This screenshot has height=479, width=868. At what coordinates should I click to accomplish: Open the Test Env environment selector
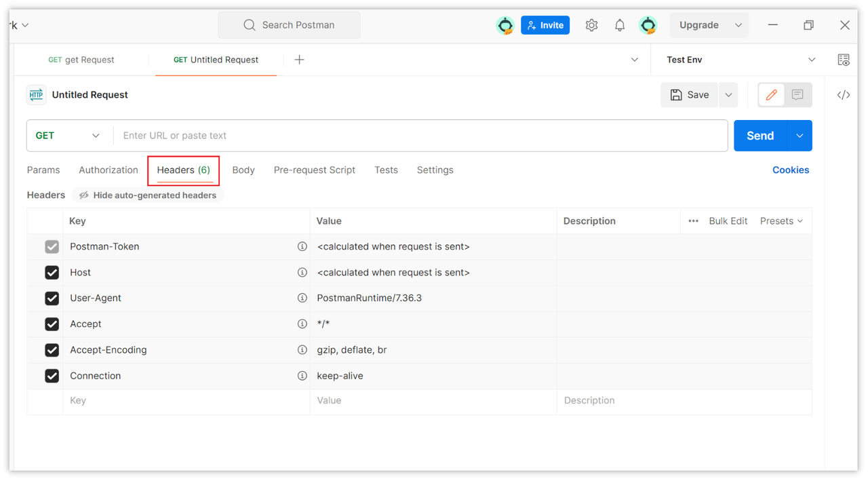pos(741,60)
